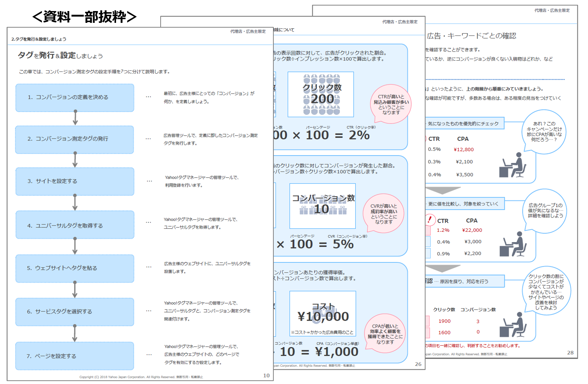Click the 'クリック数 200' figure box
The height and width of the screenshot is (384, 588).
point(321,94)
